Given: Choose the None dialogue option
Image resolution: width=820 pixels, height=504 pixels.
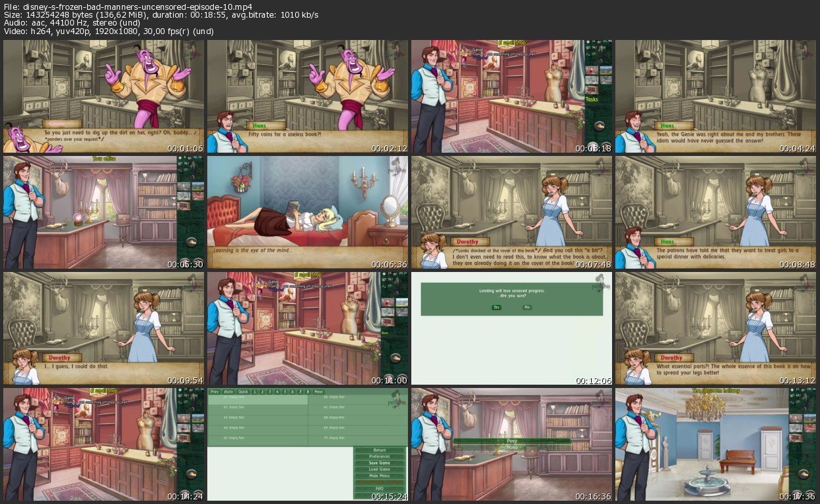Looking at the screenshot, I should pyautogui.click(x=512, y=448).
